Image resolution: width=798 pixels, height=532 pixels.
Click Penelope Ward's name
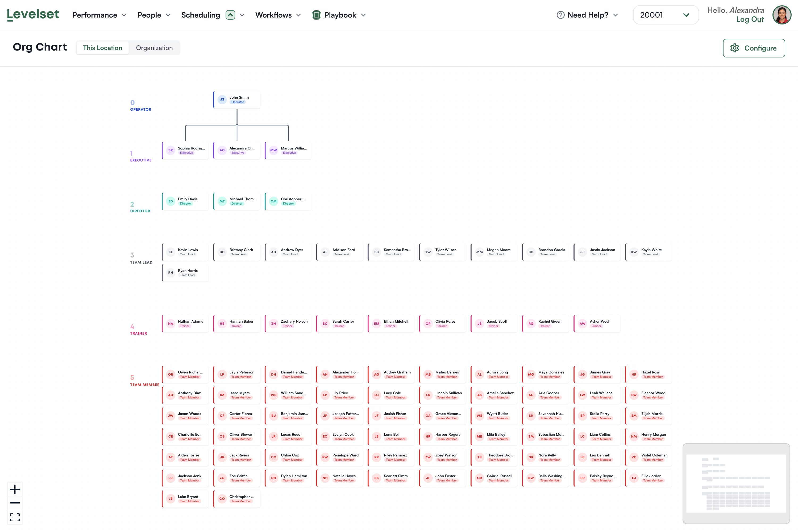point(345,455)
